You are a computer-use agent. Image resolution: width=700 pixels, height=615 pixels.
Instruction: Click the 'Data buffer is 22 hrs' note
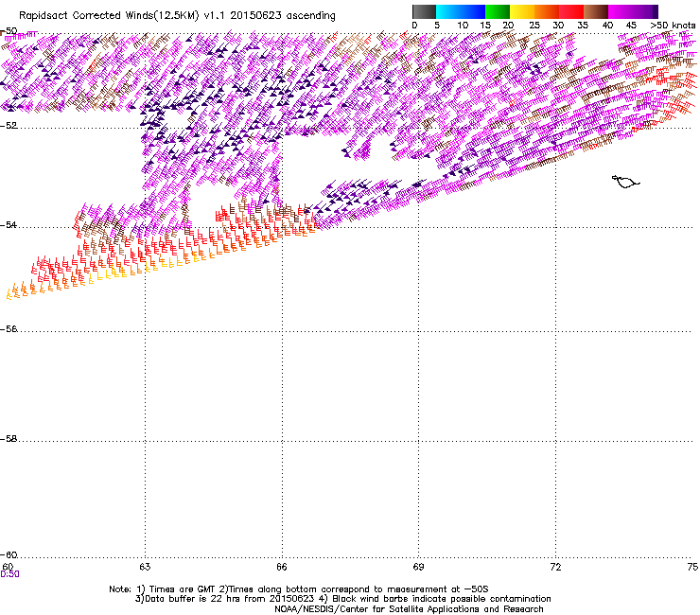click(342, 599)
